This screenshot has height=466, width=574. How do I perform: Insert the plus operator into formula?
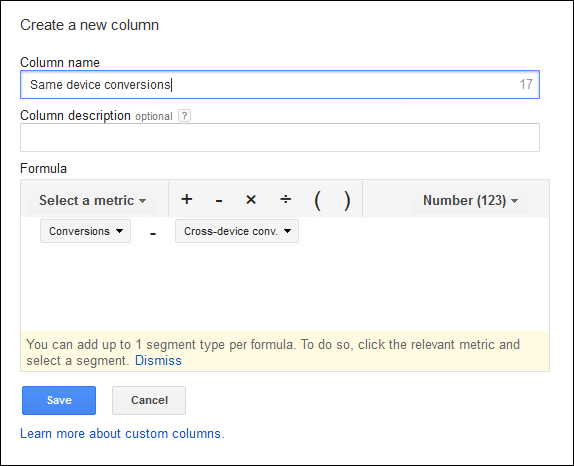[187, 200]
